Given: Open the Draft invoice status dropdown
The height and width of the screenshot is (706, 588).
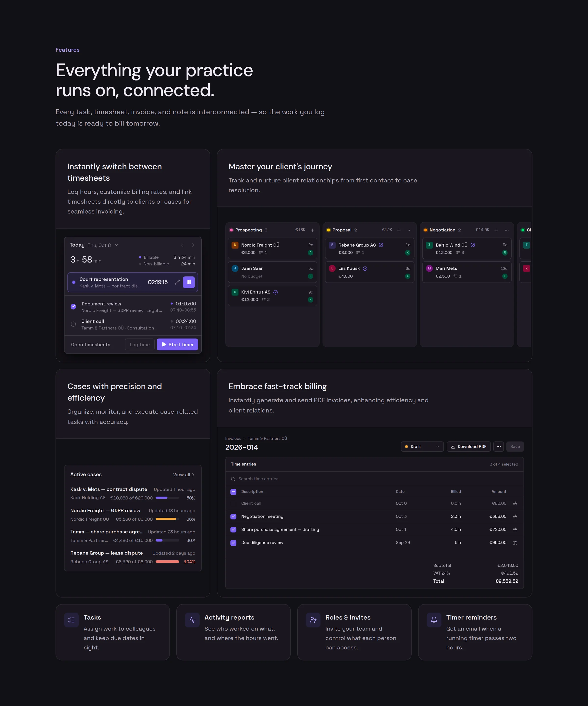Looking at the screenshot, I should click(422, 446).
